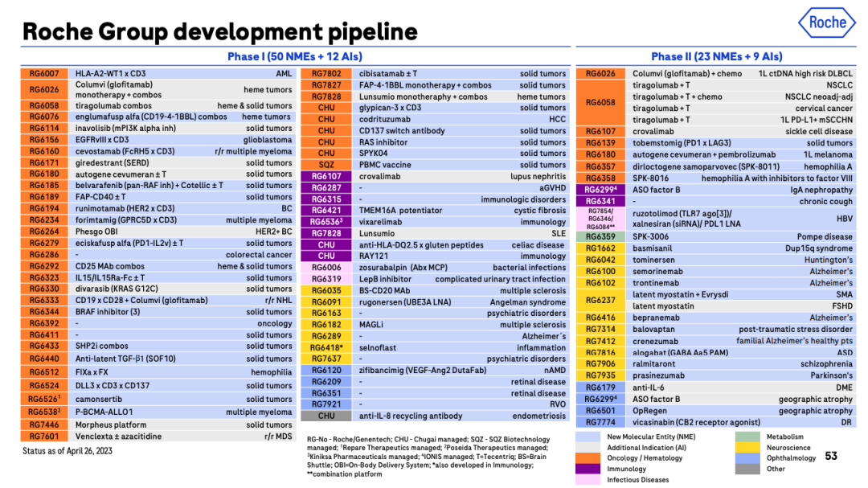Click the New Molecular Entity (NME) legend swatch

pyautogui.click(x=588, y=437)
